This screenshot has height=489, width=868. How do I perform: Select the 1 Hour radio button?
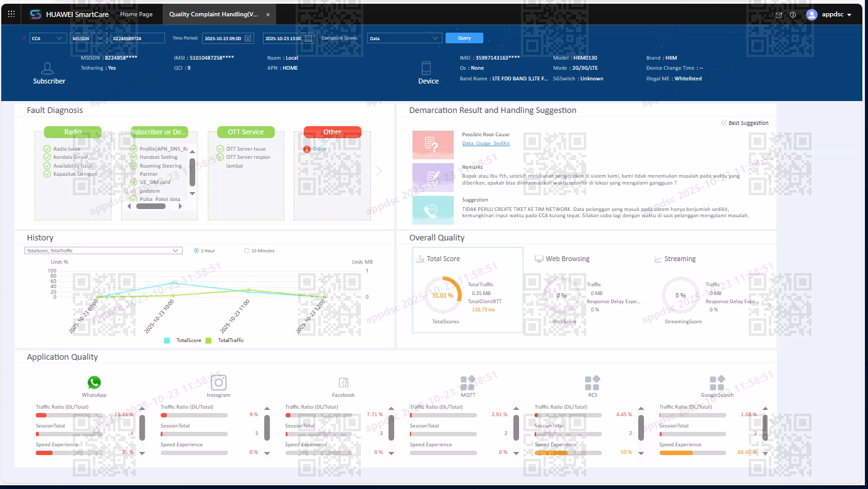click(196, 250)
